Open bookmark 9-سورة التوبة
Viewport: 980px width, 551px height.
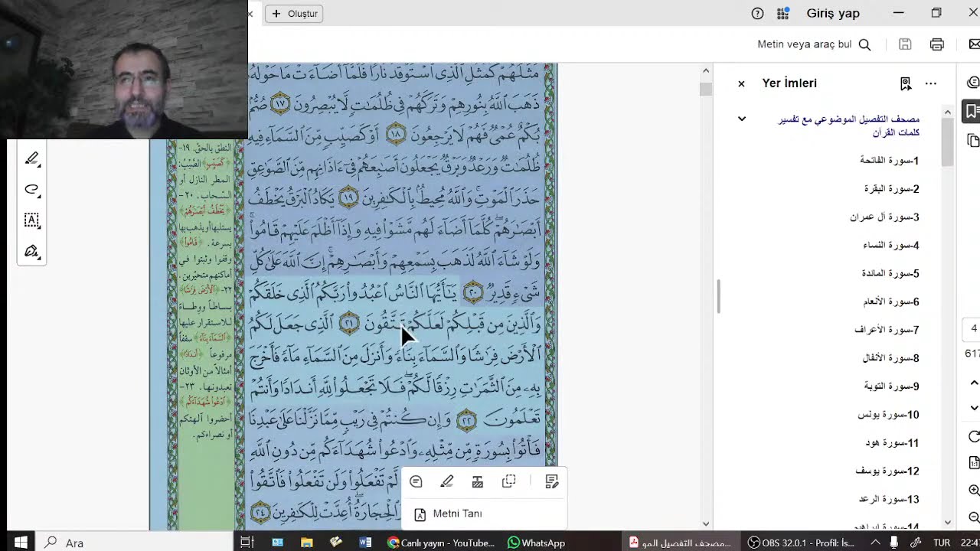[x=891, y=386]
